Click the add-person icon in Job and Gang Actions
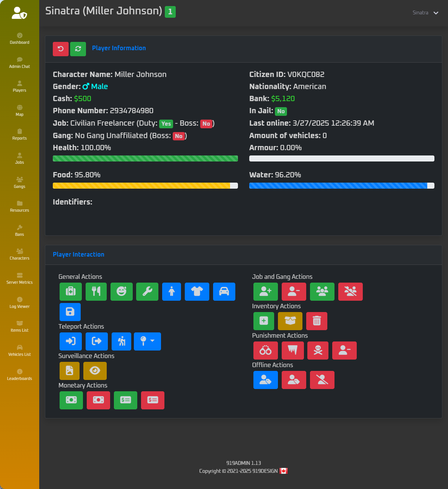This screenshot has height=489, width=448. (x=265, y=292)
